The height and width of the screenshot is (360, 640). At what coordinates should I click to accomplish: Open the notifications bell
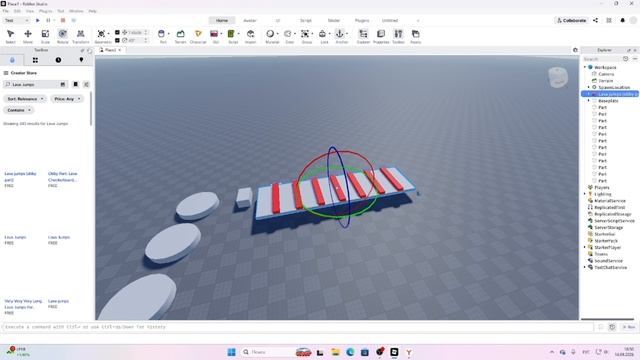coord(622,20)
